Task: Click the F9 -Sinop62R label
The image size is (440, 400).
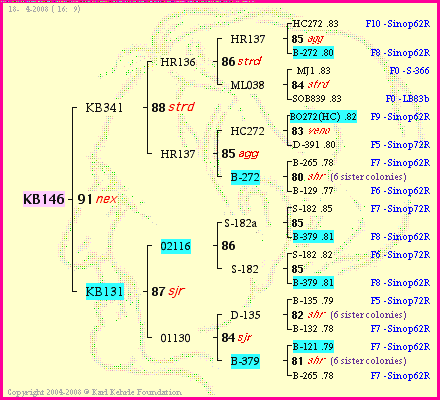Action: click(400, 117)
